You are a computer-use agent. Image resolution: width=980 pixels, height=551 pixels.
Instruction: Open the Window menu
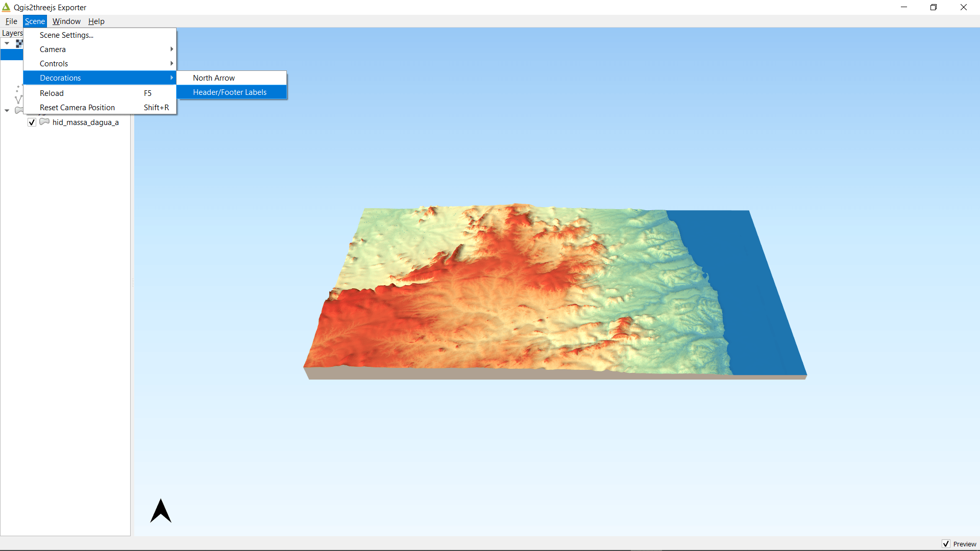pyautogui.click(x=66, y=21)
